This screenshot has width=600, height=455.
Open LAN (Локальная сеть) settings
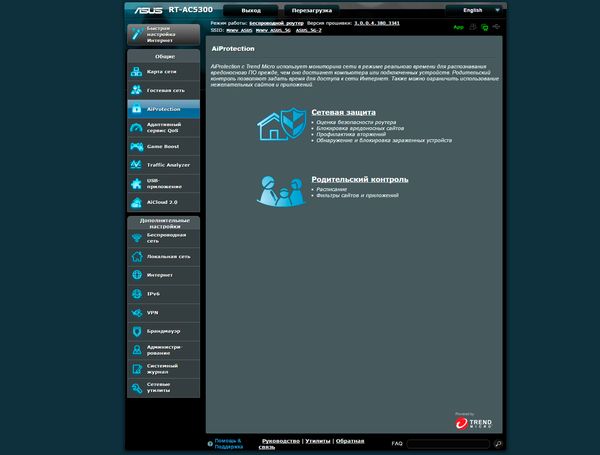(163, 256)
